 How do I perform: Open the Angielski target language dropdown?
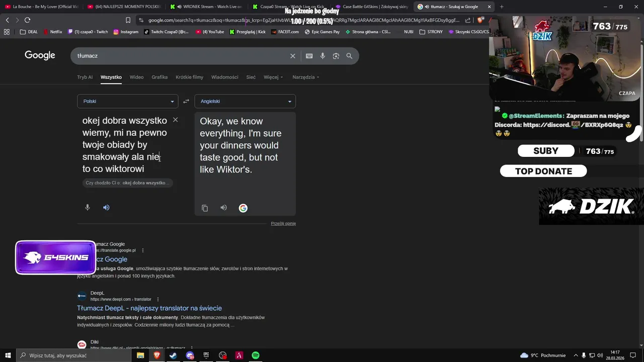tap(245, 101)
